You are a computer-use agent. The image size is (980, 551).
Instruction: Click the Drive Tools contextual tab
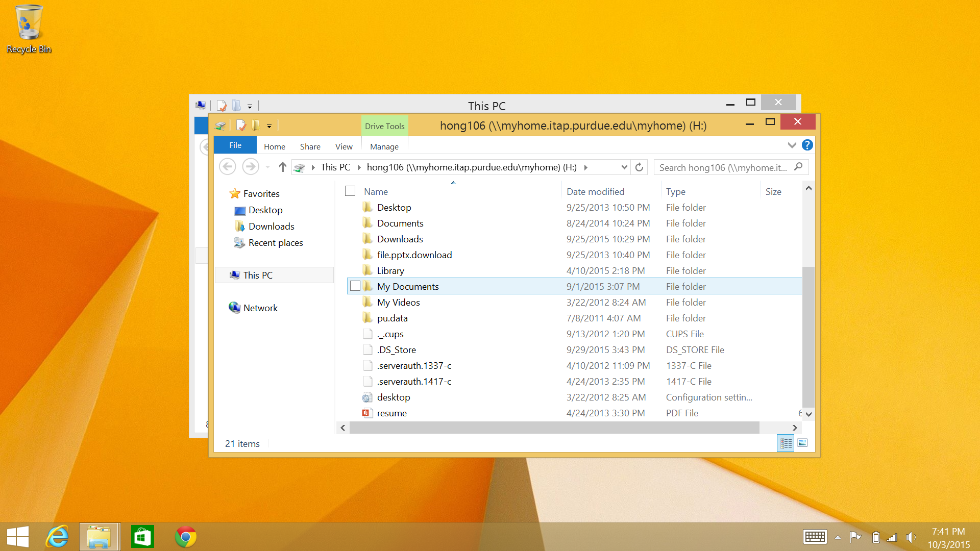tap(385, 126)
